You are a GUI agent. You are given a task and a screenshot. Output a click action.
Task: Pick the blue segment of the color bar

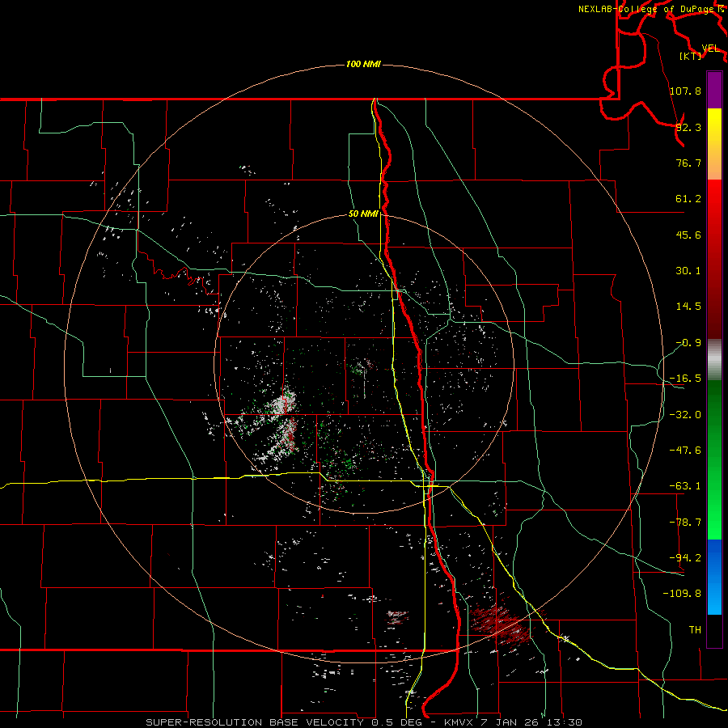(x=714, y=577)
